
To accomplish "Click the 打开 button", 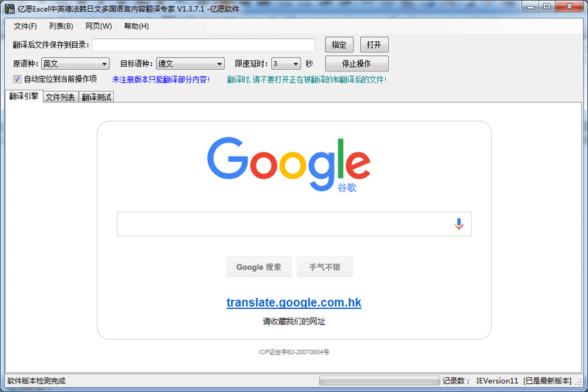I will [374, 45].
